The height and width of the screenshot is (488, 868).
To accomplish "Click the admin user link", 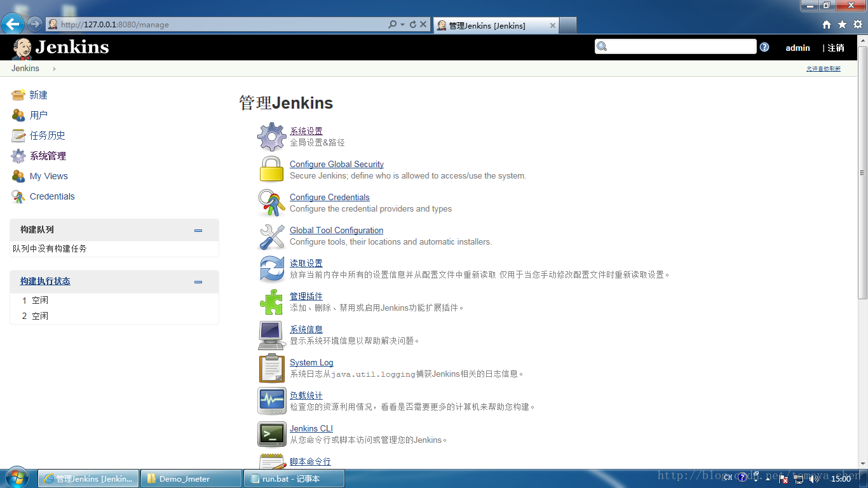I will (797, 48).
